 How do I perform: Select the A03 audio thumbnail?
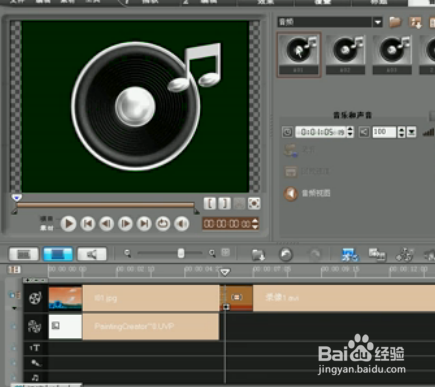click(392, 55)
